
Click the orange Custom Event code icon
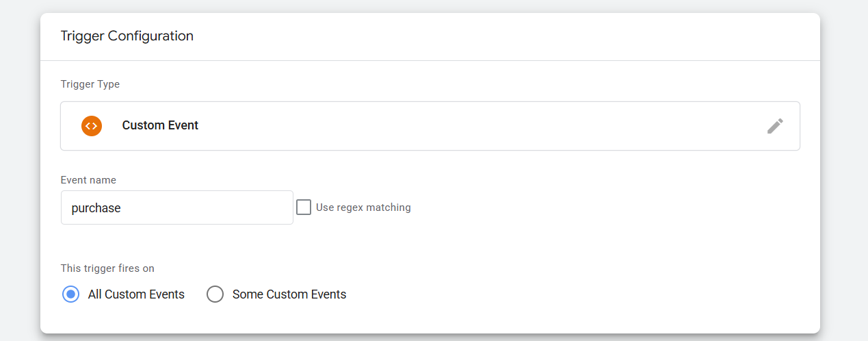pos(92,126)
